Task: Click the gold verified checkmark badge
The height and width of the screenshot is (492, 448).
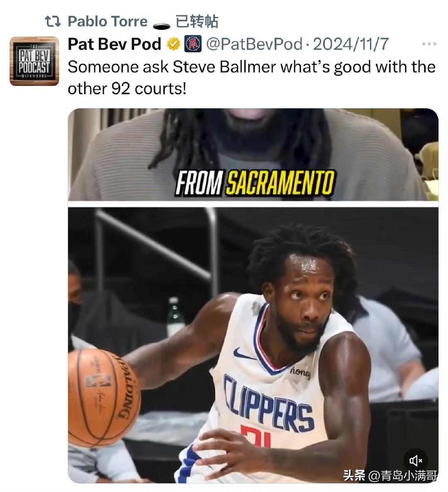Action: click(173, 44)
